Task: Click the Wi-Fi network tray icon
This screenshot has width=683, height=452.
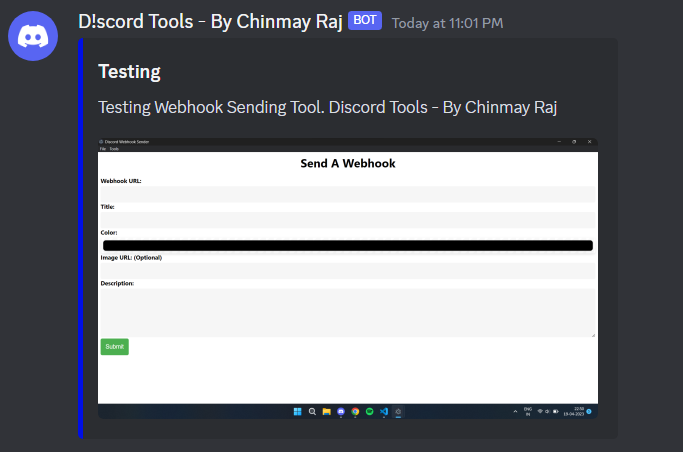Action: click(540, 411)
